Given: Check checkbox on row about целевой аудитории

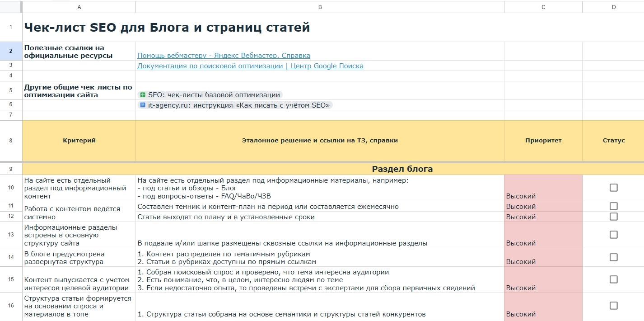Looking at the screenshot, I should click(x=613, y=279).
